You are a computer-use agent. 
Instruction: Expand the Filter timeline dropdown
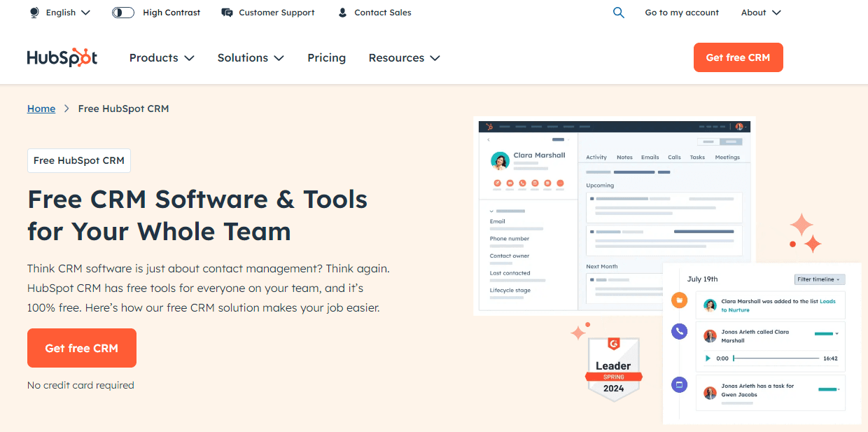[x=819, y=279]
